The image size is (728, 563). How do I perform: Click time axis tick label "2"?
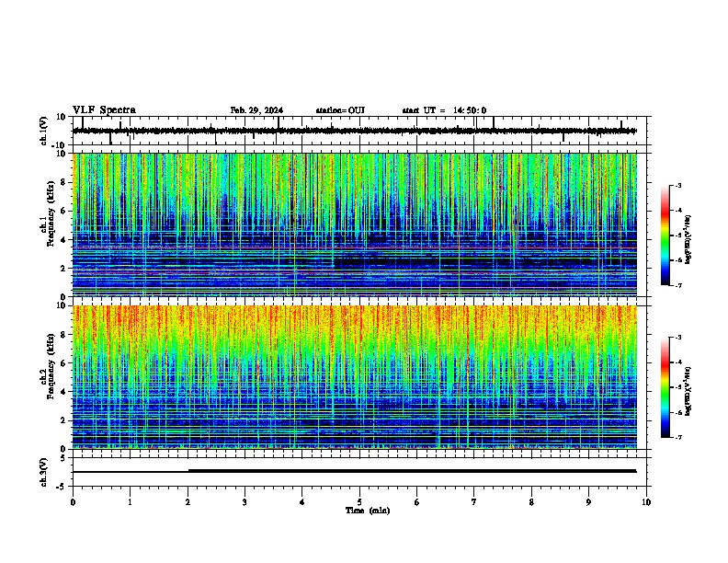click(188, 502)
